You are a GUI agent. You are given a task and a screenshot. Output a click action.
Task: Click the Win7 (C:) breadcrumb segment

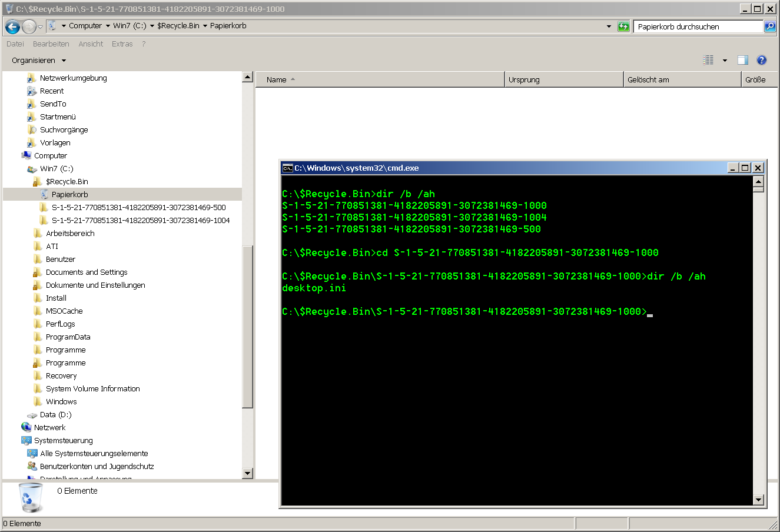pyautogui.click(x=130, y=26)
